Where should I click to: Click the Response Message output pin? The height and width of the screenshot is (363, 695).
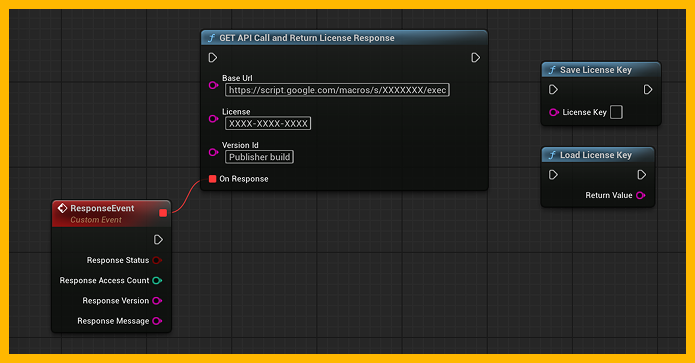tap(157, 321)
